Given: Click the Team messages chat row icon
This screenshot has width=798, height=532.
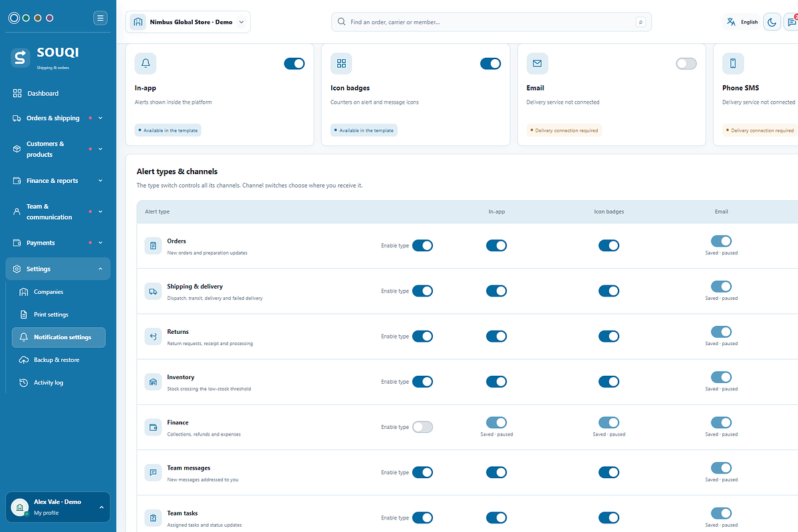Looking at the screenshot, I should (x=153, y=472).
